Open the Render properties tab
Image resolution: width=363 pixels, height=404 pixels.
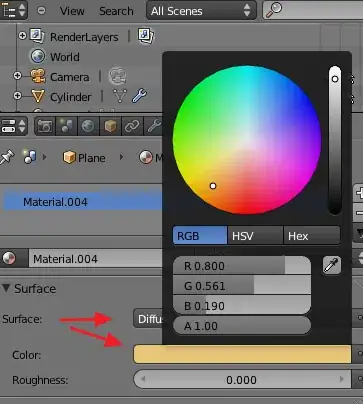tap(45, 126)
